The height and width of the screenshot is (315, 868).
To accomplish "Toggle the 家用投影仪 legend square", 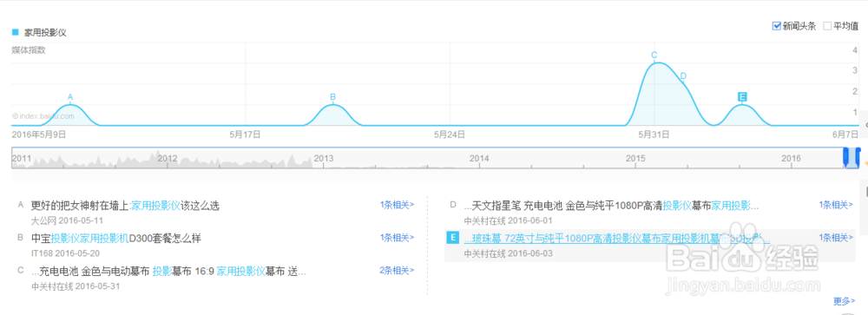I will 16,32.
